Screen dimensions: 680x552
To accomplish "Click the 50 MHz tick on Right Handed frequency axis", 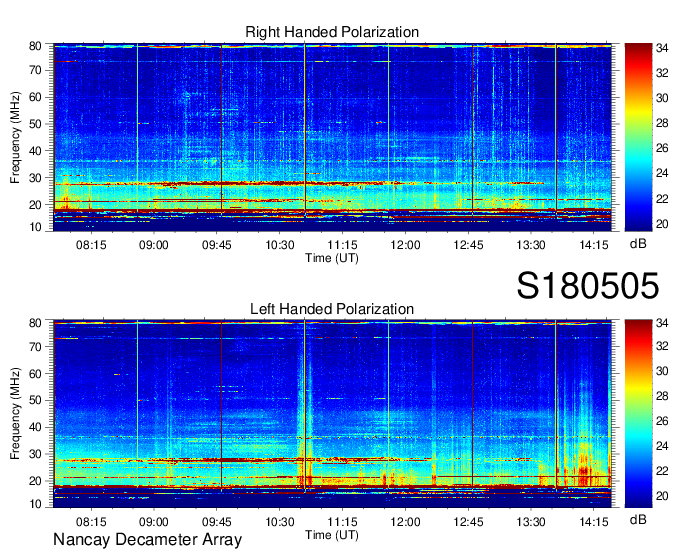I will pos(35,124).
